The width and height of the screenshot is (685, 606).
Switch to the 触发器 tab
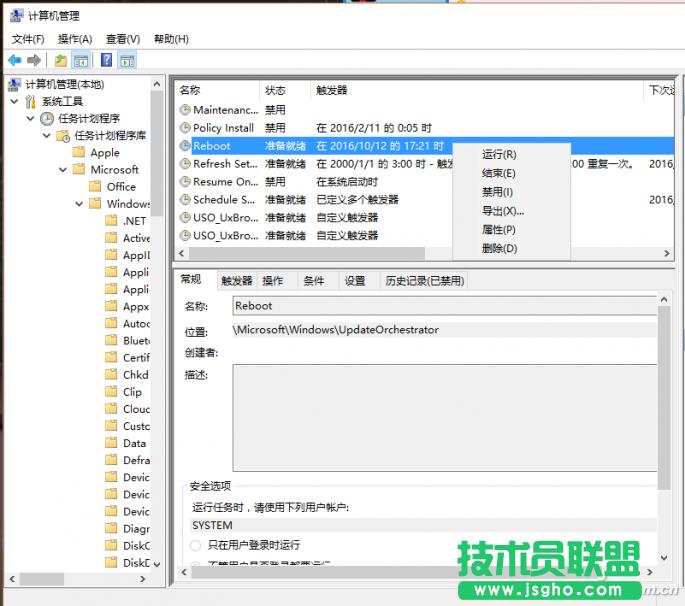(x=236, y=281)
